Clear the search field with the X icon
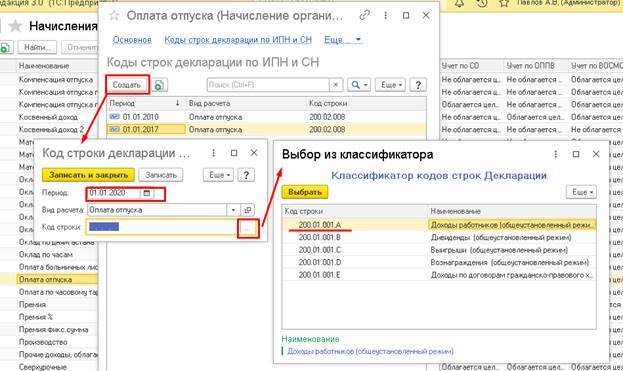This screenshot has width=623, height=371. pyautogui.click(x=336, y=85)
